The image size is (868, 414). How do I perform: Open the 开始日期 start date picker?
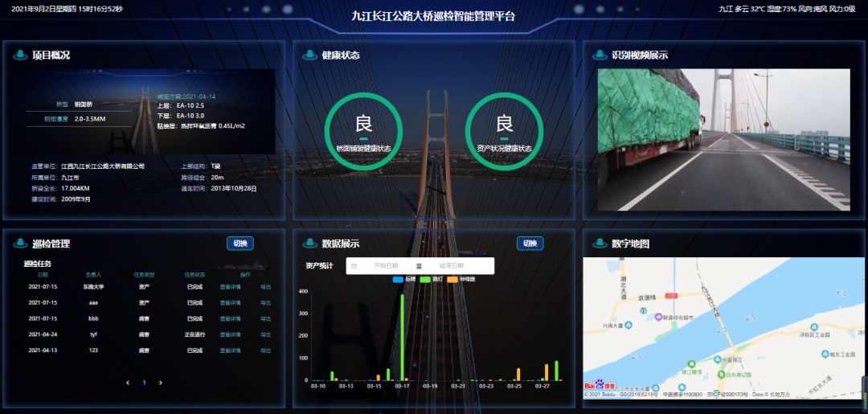pos(386,266)
